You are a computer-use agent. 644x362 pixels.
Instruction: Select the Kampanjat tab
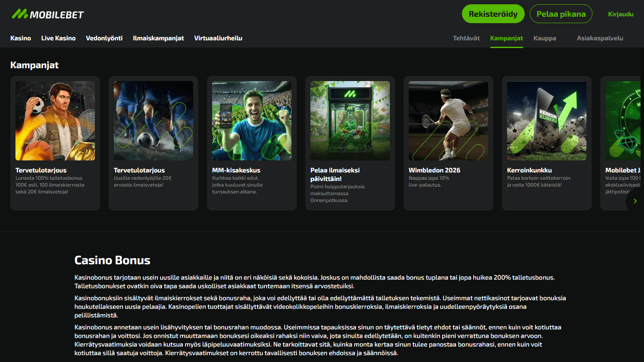pyautogui.click(x=507, y=38)
